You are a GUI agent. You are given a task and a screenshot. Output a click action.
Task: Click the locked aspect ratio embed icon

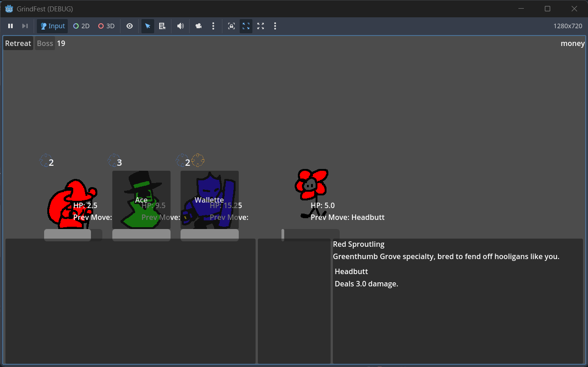click(231, 26)
